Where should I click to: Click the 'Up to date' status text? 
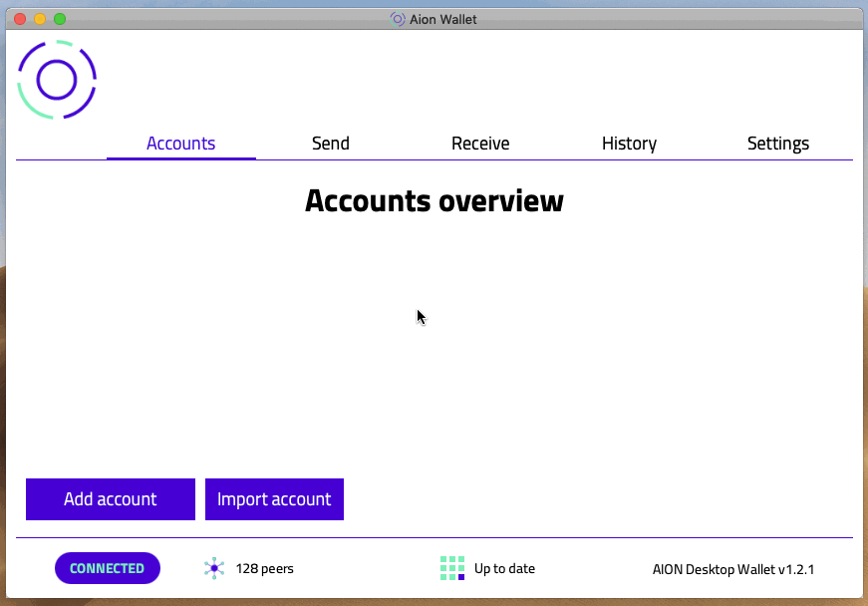[x=504, y=568]
